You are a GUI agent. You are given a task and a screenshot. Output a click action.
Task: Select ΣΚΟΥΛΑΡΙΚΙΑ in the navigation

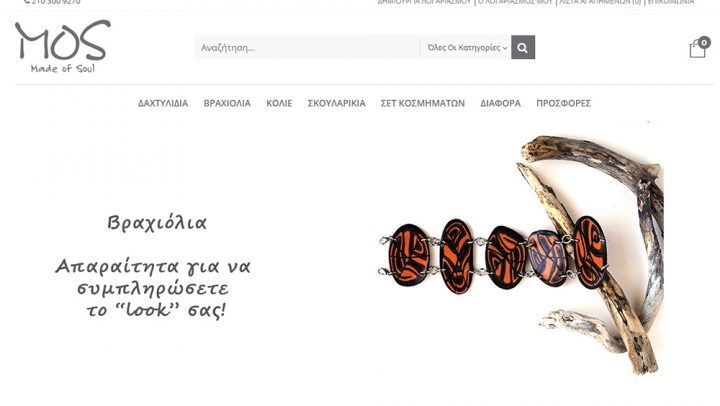pos(337,103)
